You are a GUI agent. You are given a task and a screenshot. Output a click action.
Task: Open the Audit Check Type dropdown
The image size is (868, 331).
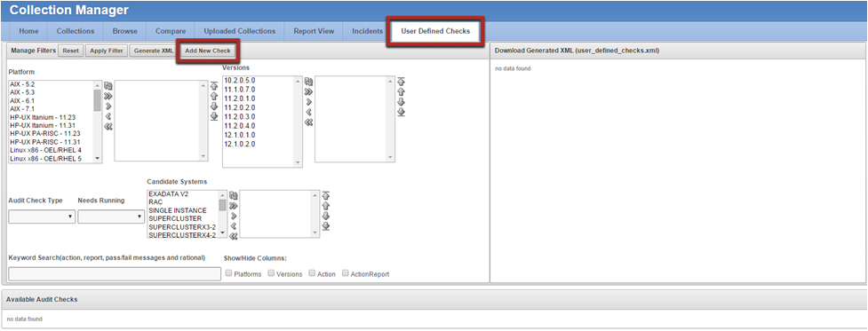(x=42, y=217)
